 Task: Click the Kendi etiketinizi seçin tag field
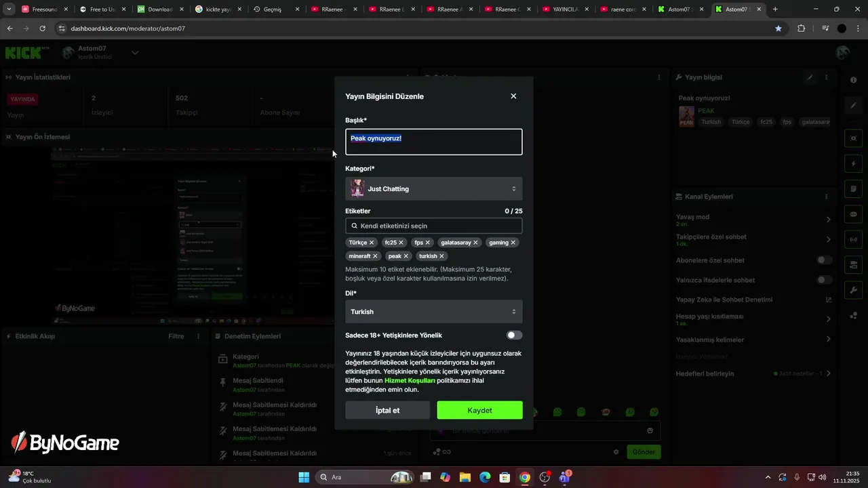click(x=434, y=226)
